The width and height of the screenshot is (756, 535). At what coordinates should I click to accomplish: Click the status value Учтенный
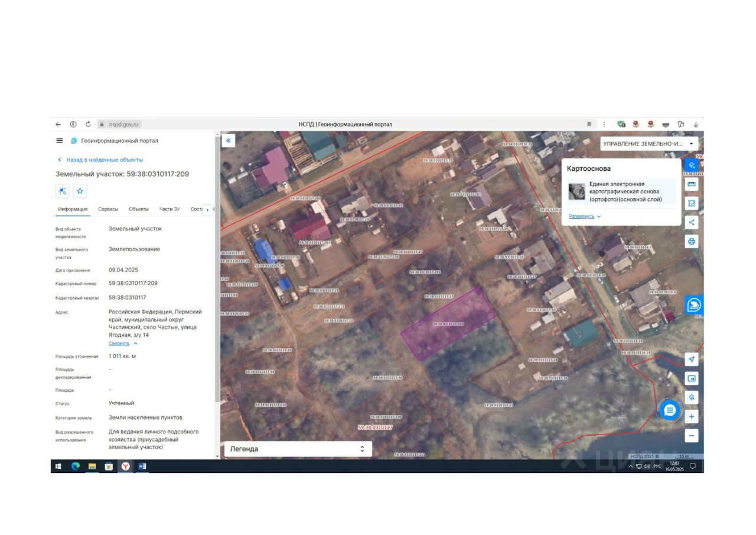121,403
